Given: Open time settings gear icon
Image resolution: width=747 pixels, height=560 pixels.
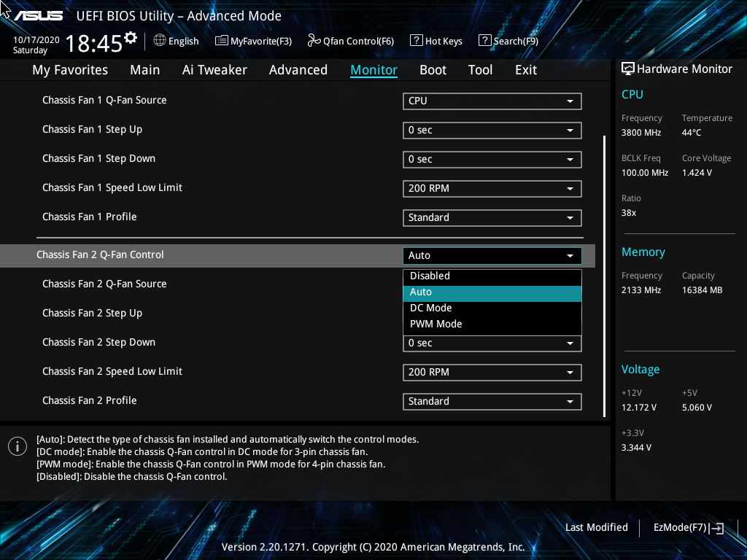Looking at the screenshot, I should pyautogui.click(x=131, y=38).
